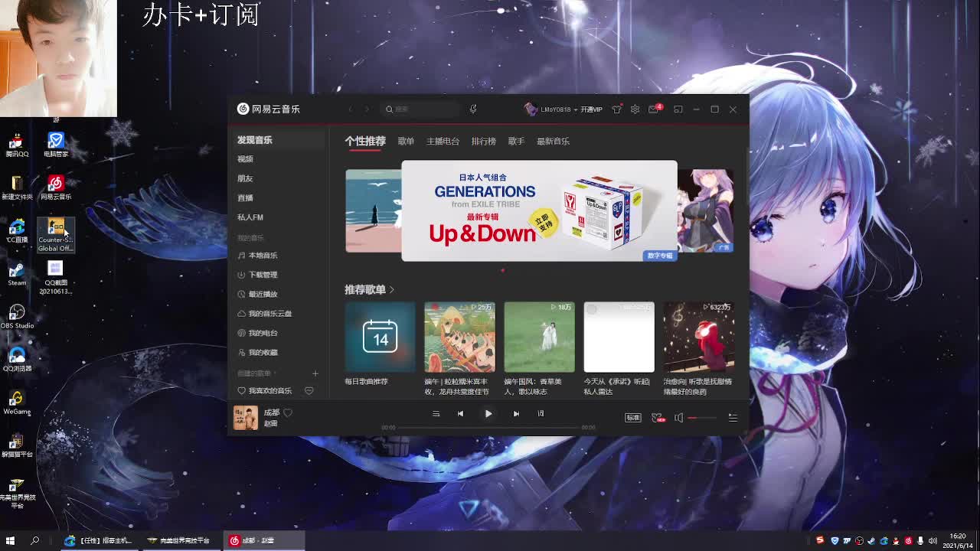Open the 标准 audio quality selector

(633, 418)
